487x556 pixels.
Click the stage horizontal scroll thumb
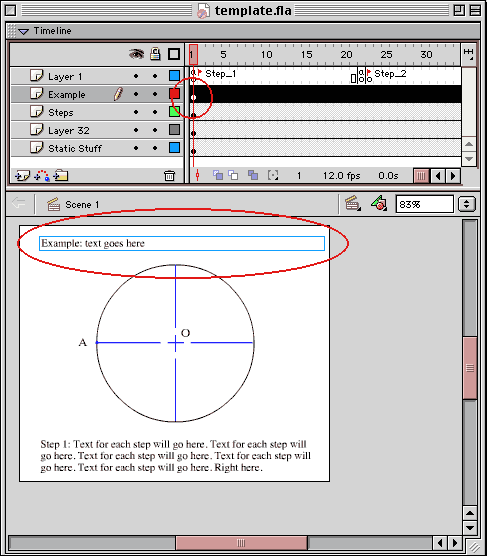(x=241, y=543)
